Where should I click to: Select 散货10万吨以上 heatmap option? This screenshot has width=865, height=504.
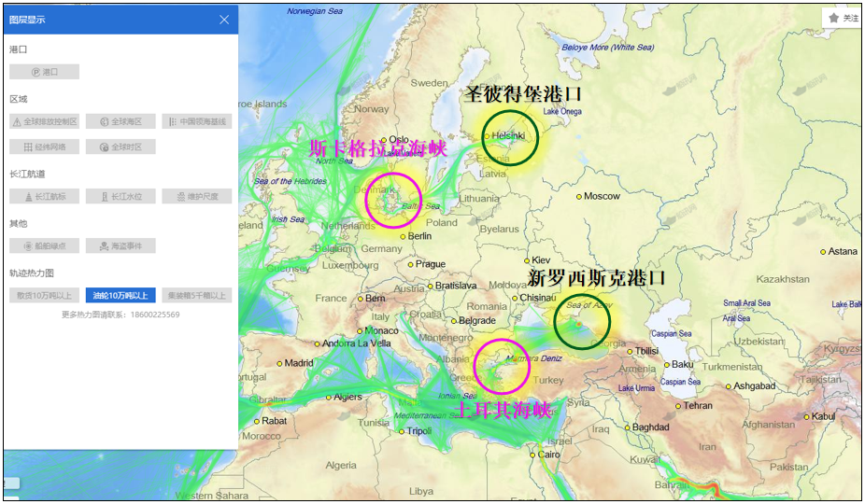coord(44,295)
